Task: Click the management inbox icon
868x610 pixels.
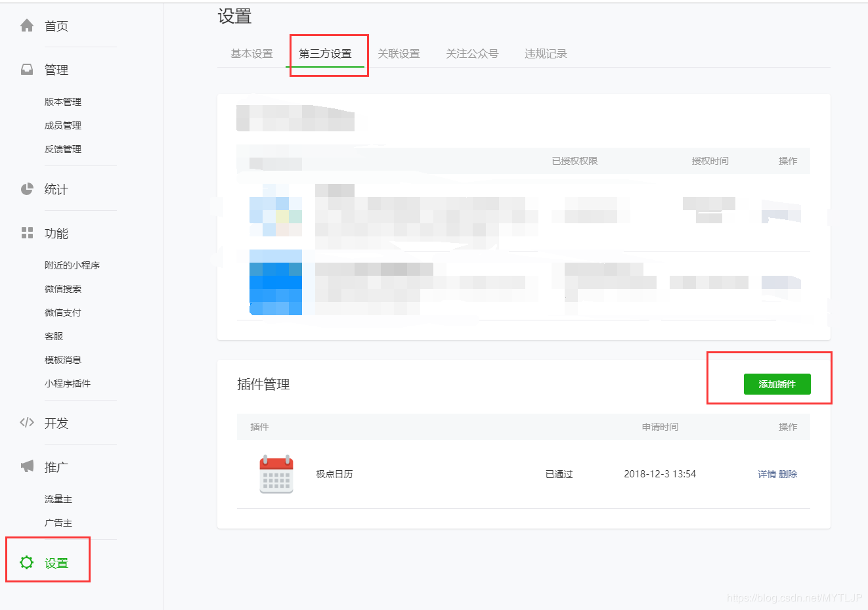Action: tap(27, 70)
